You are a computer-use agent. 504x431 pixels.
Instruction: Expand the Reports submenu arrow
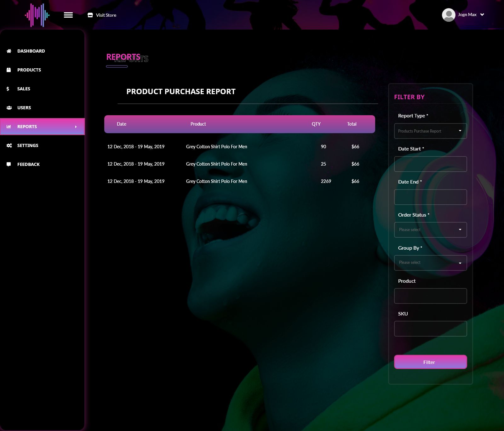coord(76,127)
